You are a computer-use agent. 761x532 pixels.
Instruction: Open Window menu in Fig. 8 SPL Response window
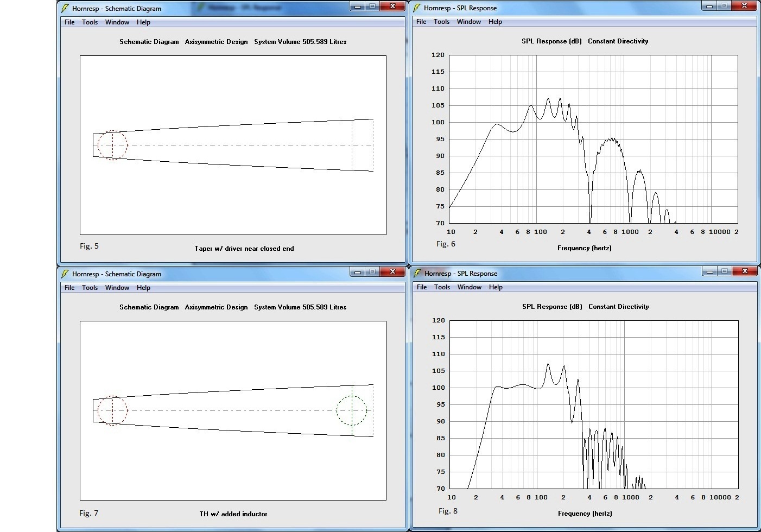point(470,287)
